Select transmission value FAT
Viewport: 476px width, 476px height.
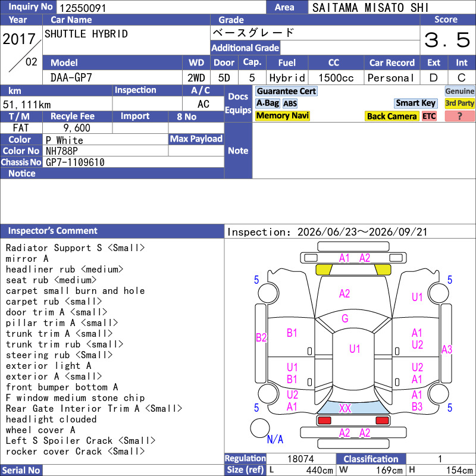[x=21, y=128]
